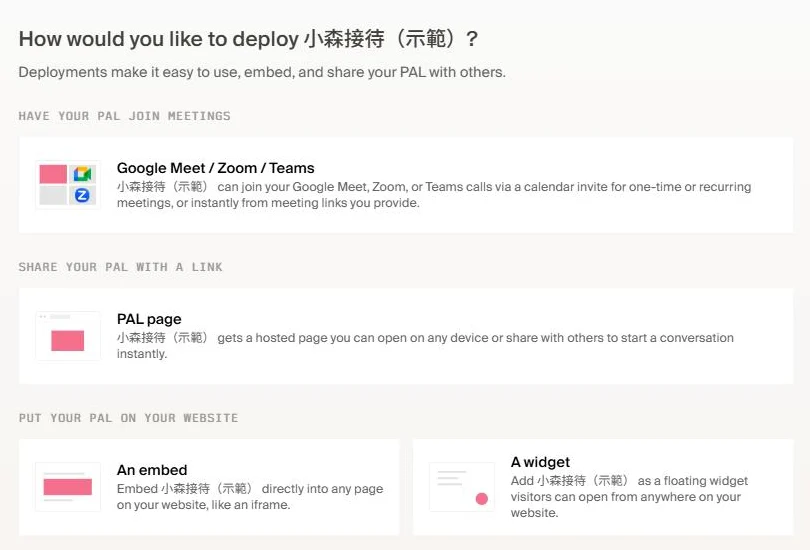Click the PAL page illustration icon
The image size is (810, 550).
[68, 336]
